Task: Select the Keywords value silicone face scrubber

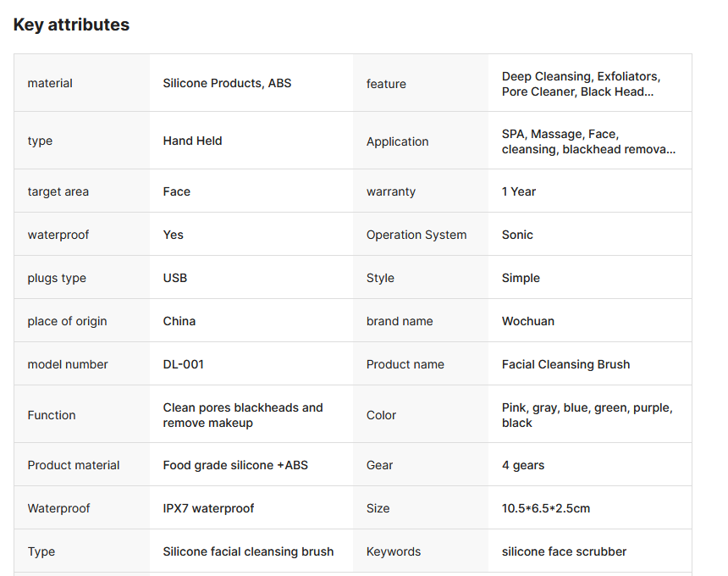Action: tap(564, 551)
